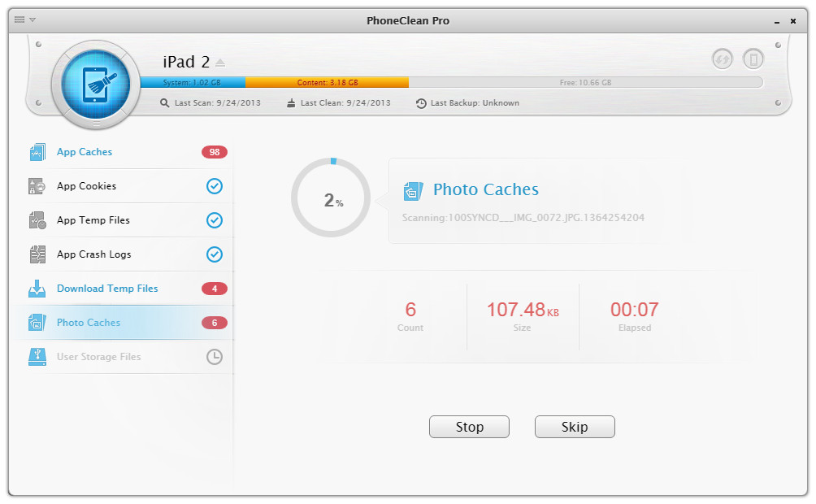The width and height of the screenshot is (816, 504).
Task: Click the Photo Caches 6 badge
Action: 215,323
